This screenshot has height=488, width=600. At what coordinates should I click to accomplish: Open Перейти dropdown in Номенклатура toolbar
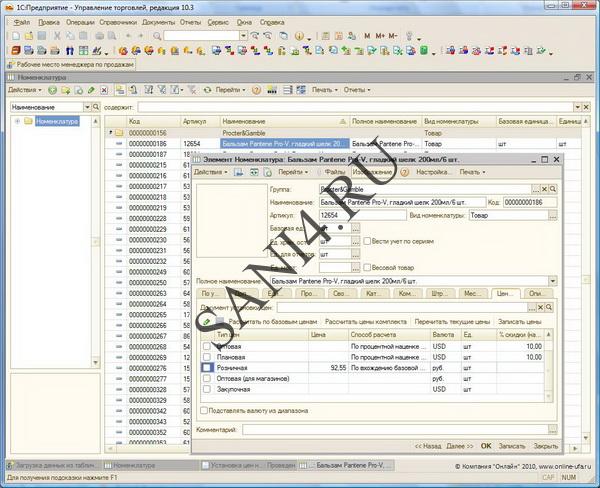pos(230,90)
